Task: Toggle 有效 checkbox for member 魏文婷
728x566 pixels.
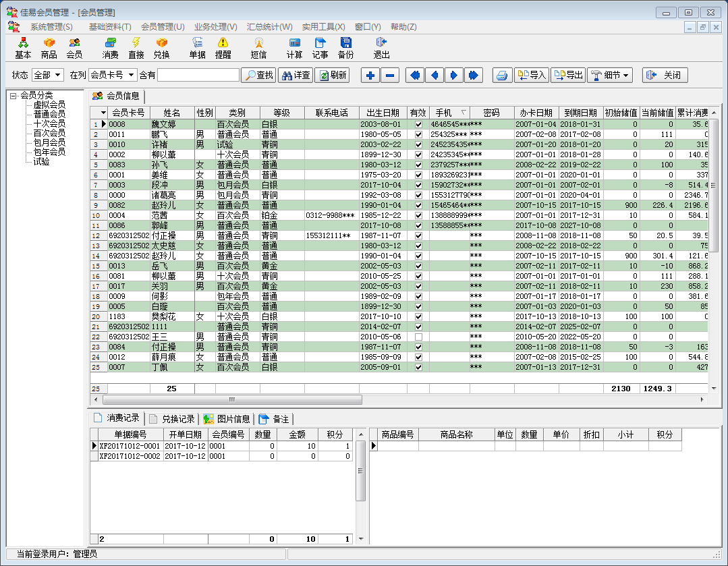Action: (418, 125)
